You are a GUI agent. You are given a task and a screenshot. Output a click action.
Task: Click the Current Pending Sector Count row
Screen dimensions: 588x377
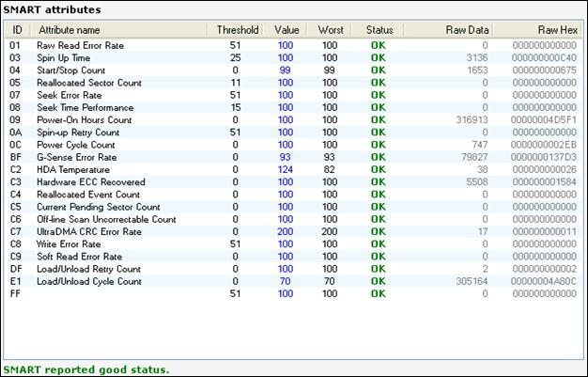pyautogui.click(x=99, y=206)
